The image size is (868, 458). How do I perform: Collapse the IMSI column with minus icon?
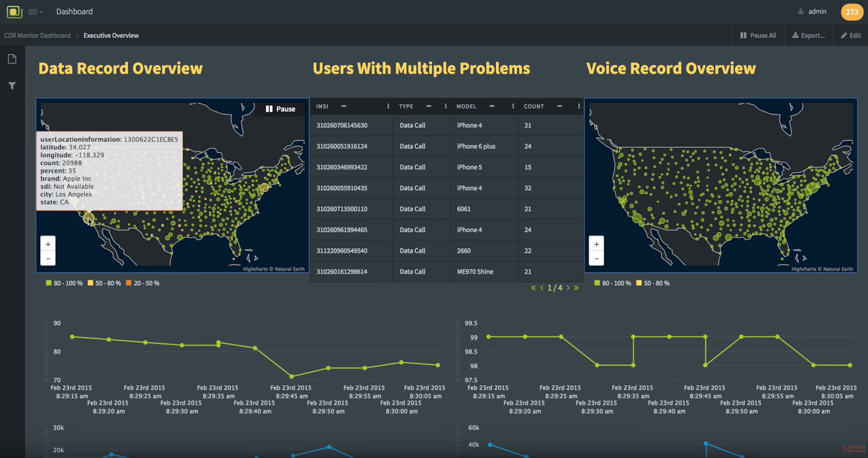344,106
